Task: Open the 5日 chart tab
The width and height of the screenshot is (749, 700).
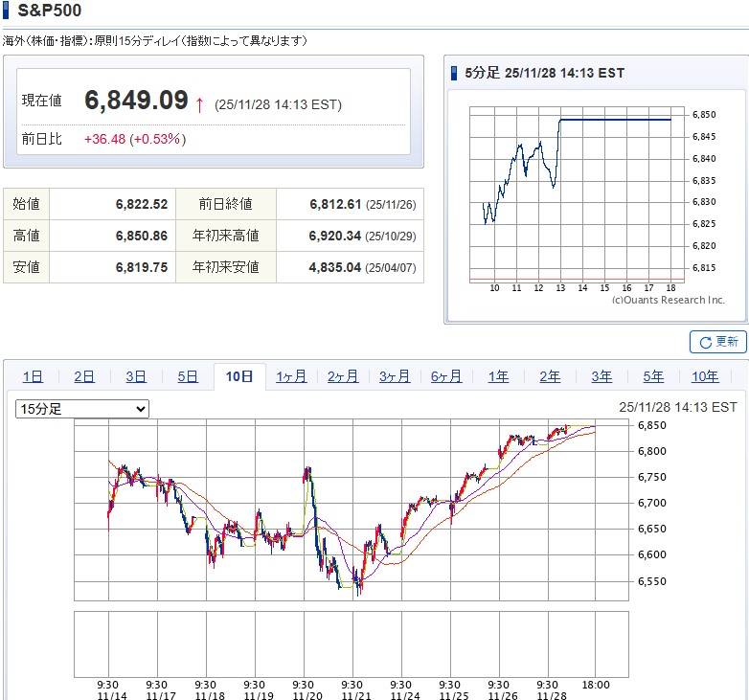Action: pos(188,376)
